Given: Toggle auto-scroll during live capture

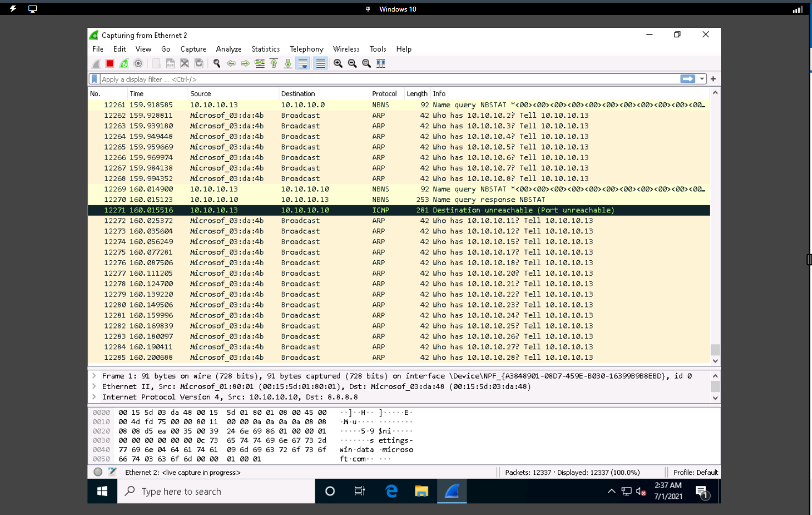Looking at the screenshot, I should click(303, 64).
